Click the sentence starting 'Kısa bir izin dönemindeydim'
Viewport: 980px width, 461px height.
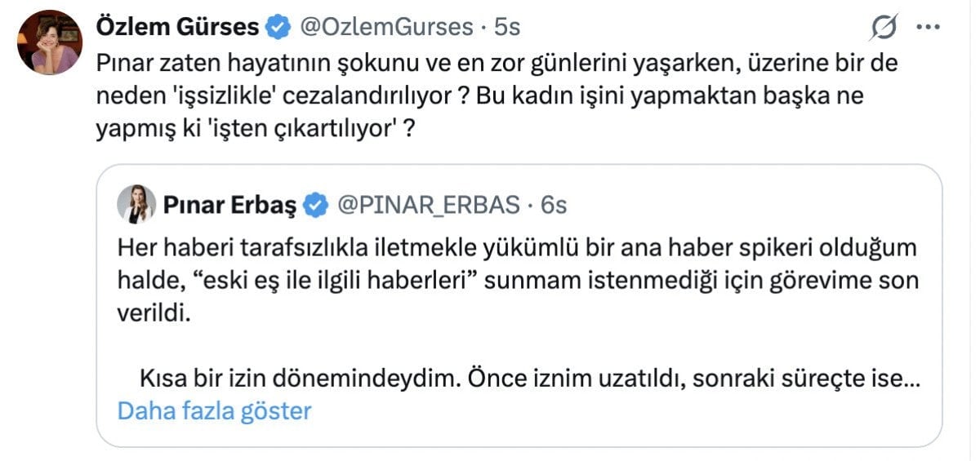click(523, 378)
